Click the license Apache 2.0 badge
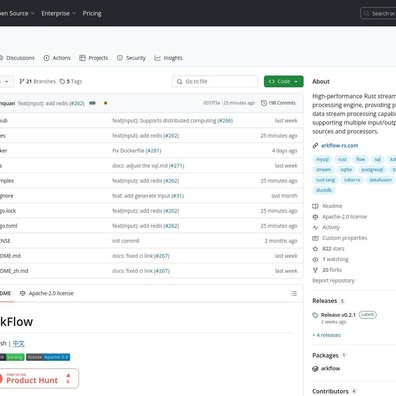The width and height of the screenshot is (396, 396). [48, 357]
